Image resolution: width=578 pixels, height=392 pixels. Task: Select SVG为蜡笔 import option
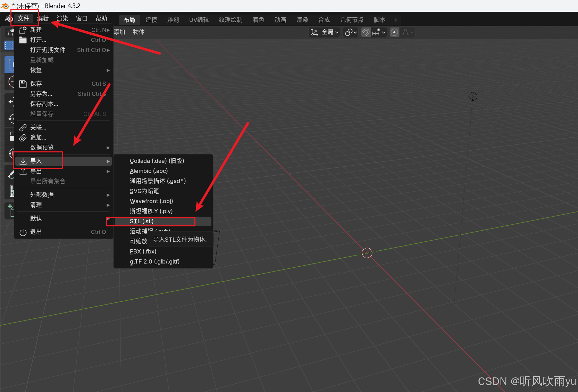(163, 191)
